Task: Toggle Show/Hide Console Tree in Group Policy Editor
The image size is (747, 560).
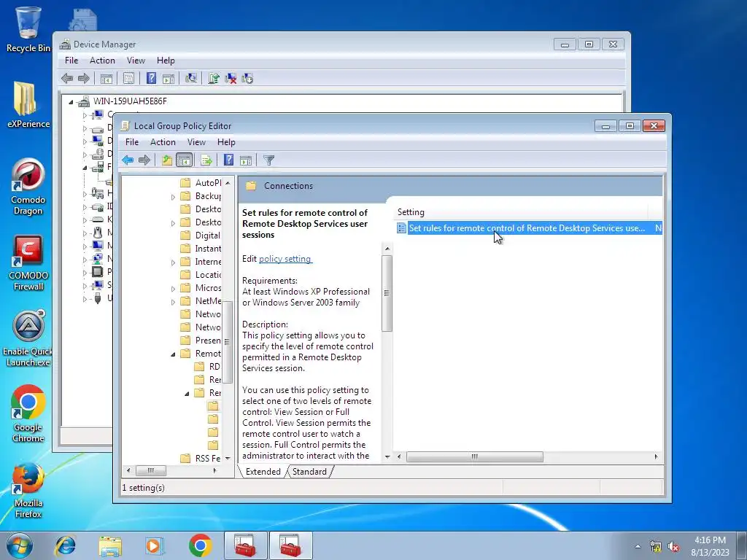Action: point(184,160)
